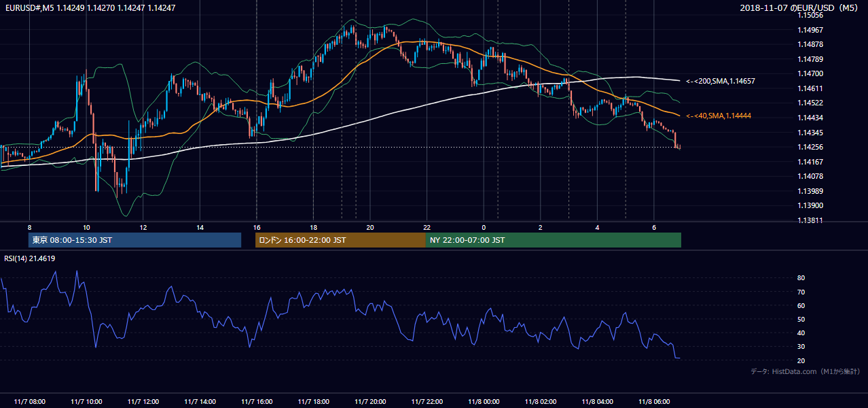This screenshot has height=408, width=868.
Task: Click the hour 12 label under price chart
Action: tap(143, 227)
